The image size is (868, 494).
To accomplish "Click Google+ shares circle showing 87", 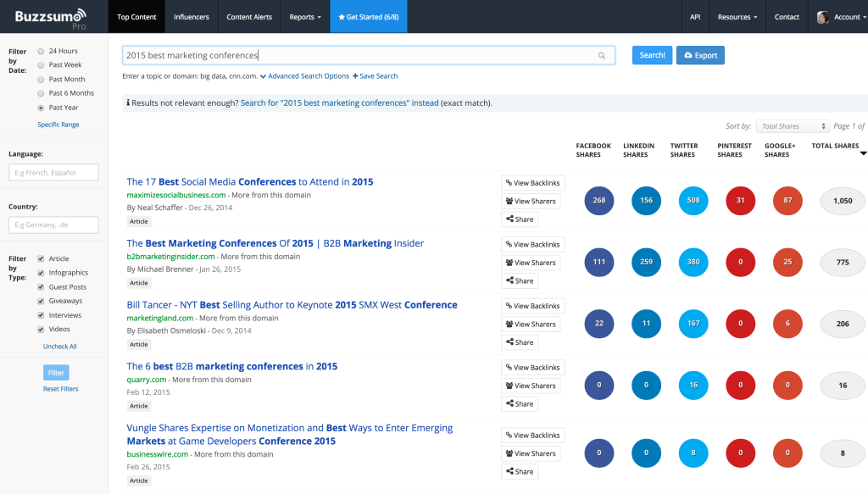I will click(787, 200).
